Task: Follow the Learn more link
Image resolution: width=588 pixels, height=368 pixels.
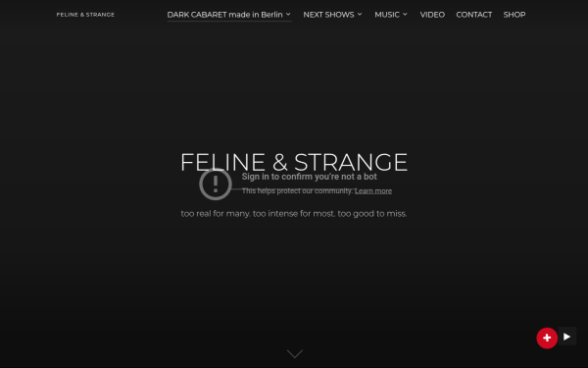Action: [373, 191]
